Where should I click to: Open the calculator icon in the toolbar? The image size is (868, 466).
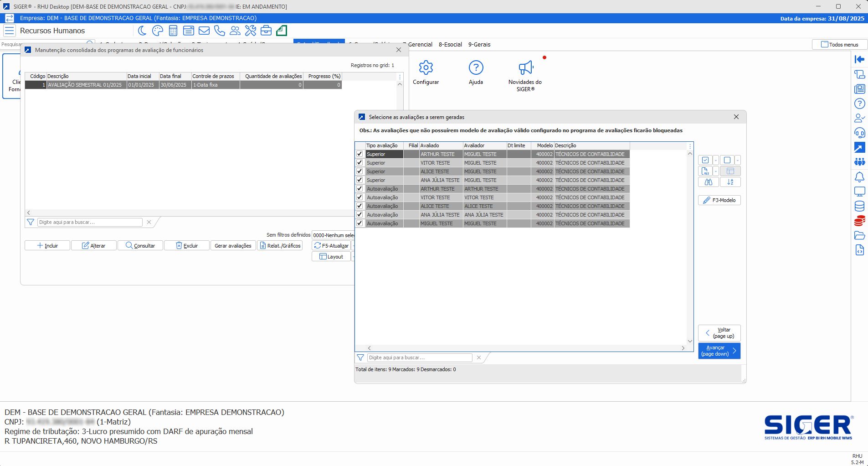(x=173, y=31)
